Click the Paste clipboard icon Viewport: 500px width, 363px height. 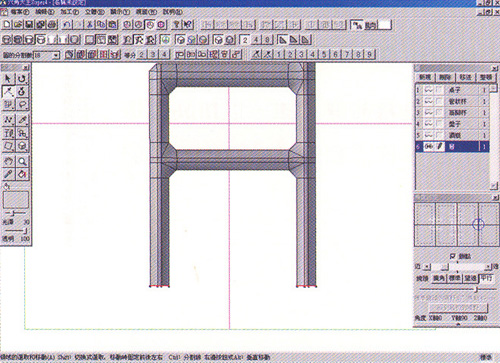point(113,25)
